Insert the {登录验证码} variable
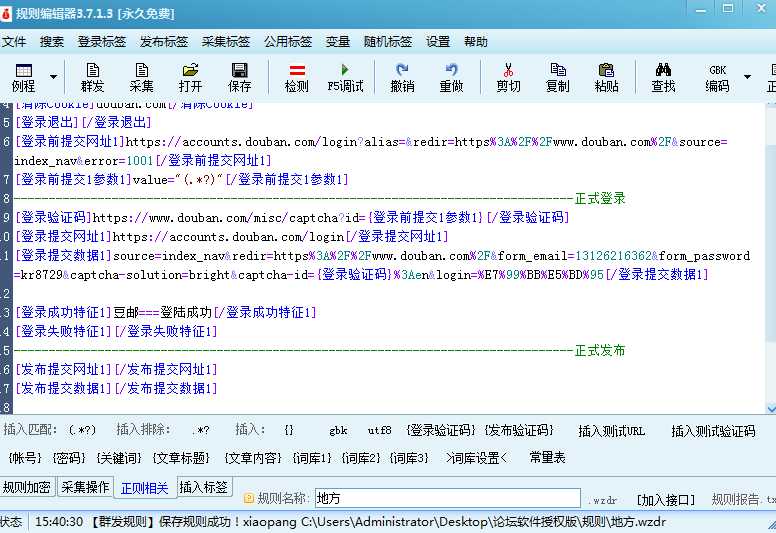Screen dimensions: 776x533 441,430
